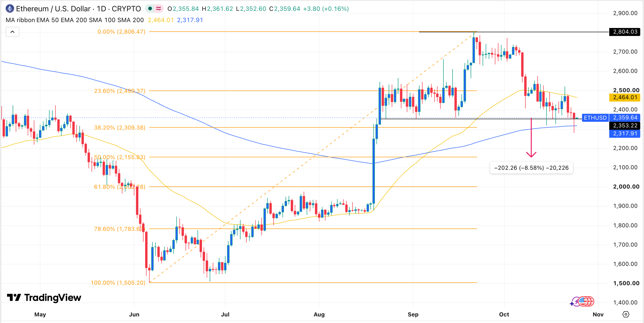644x323 pixels.
Task: Select the 78.60% Fib retracement label
Action: coord(119,229)
